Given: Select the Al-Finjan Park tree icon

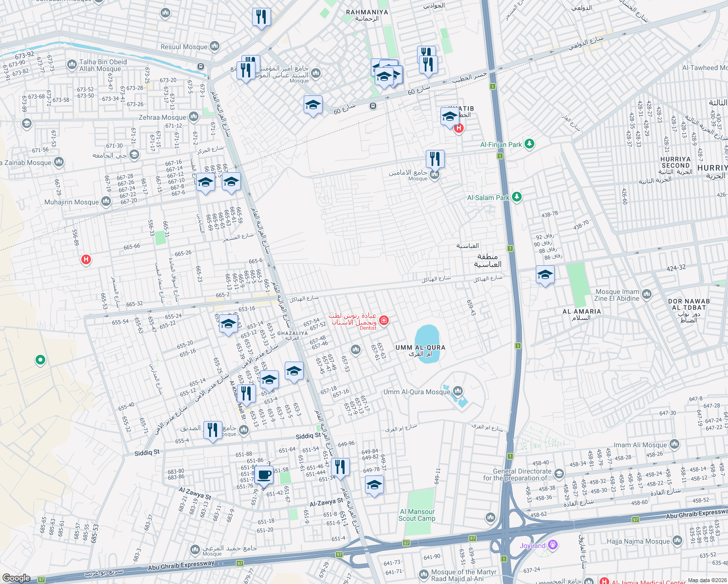Looking at the screenshot, I should 529,144.
